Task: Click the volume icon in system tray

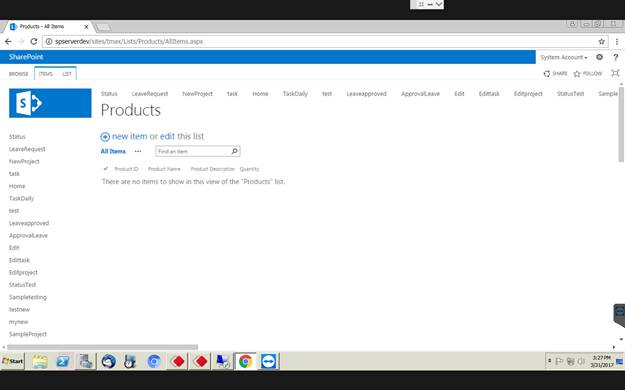Action: point(581,361)
